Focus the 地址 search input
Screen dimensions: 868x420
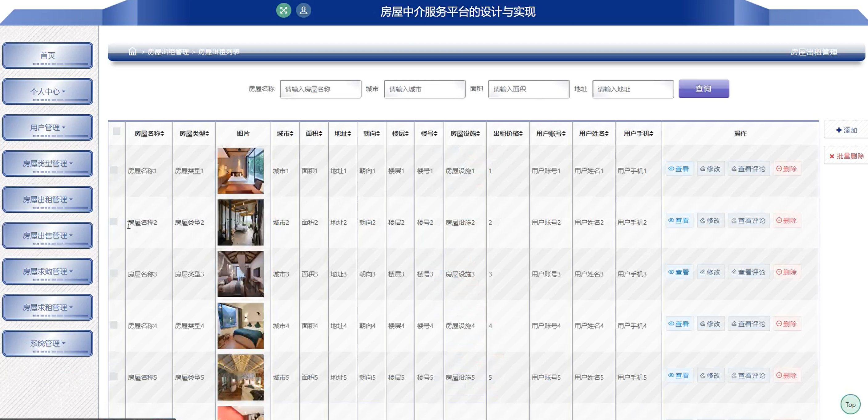tap(633, 89)
